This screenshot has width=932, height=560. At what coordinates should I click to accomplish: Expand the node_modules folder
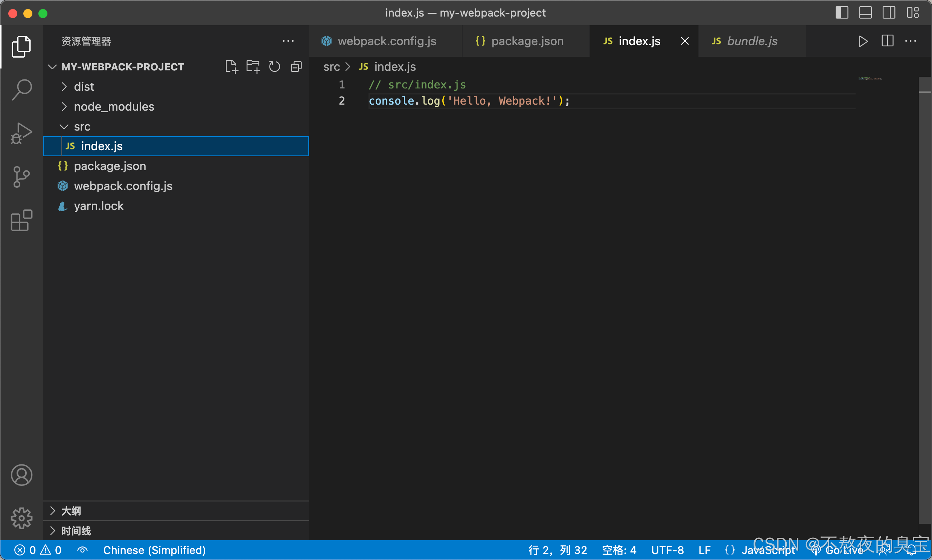(x=114, y=107)
